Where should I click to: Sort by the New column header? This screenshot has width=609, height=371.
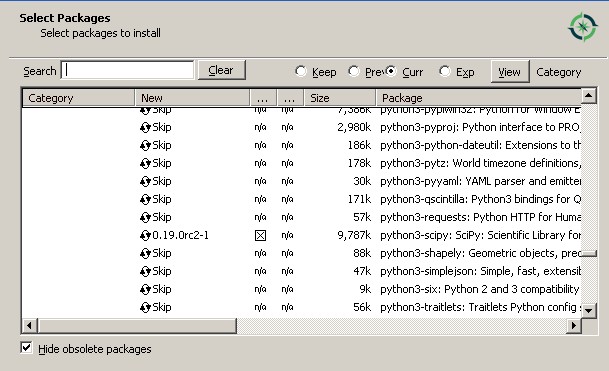(x=192, y=98)
